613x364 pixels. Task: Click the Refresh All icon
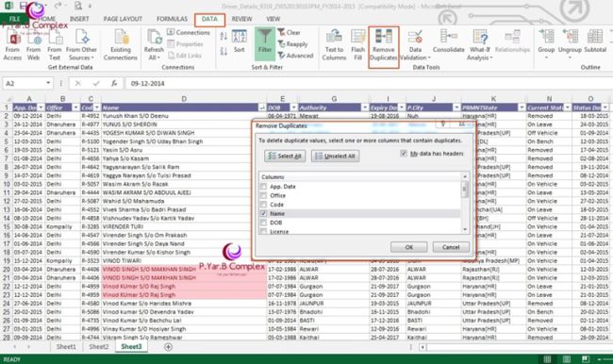point(154,38)
